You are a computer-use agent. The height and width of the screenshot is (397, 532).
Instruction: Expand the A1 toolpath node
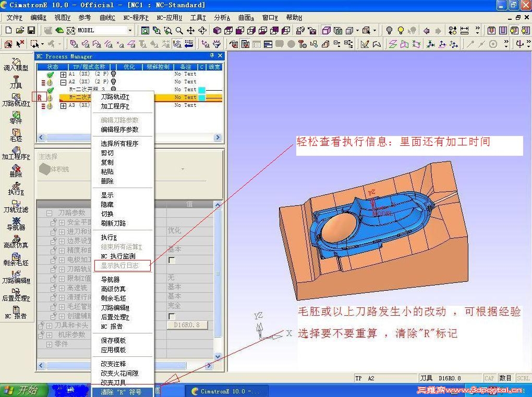(x=63, y=74)
